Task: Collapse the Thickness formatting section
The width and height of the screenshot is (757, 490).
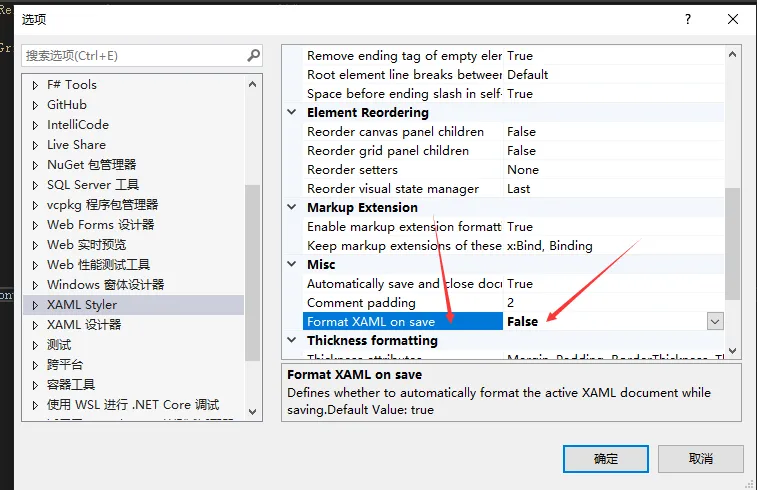Action: pos(292,341)
